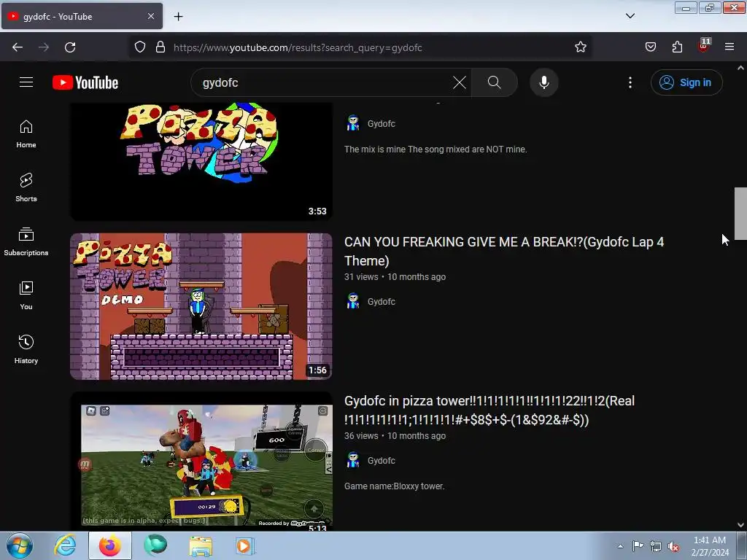Open YouTube settings three-dot menu
Image resolution: width=747 pixels, height=560 pixels.
tap(630, 82)
